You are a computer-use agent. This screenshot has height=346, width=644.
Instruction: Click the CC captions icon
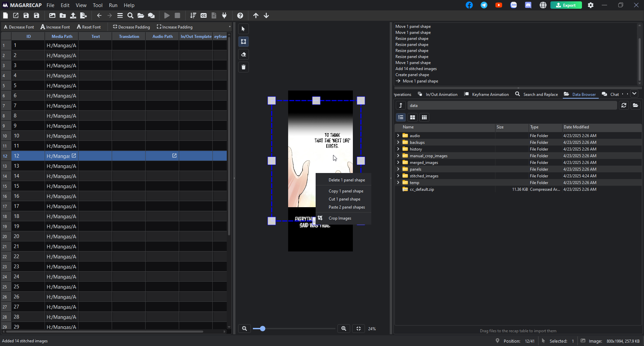[x=204, y=15]
